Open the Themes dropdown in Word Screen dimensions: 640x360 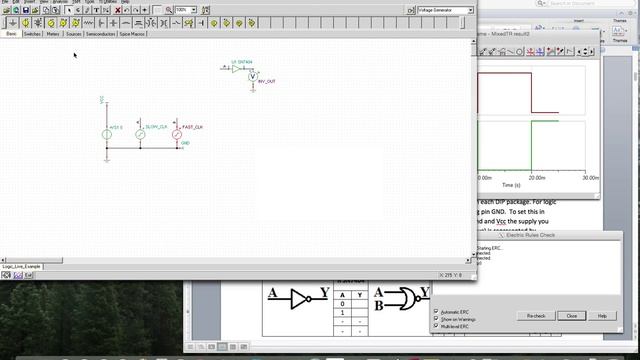click(x=619, y=32)
